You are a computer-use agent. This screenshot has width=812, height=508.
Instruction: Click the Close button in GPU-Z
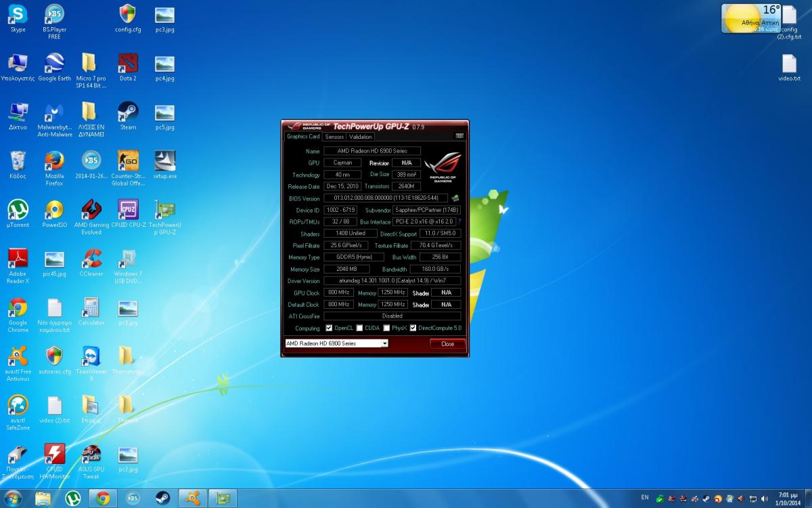pyautogui.click(x=447, y=343)
